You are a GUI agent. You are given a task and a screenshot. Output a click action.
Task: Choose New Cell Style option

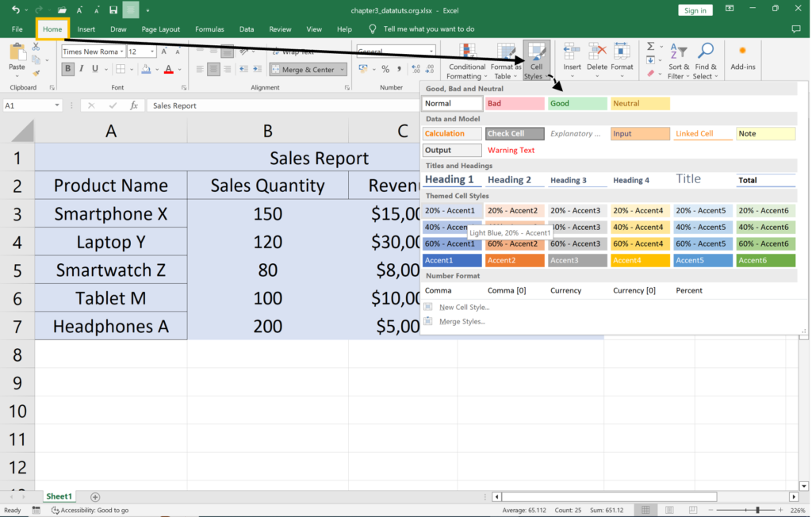point(464,307)
